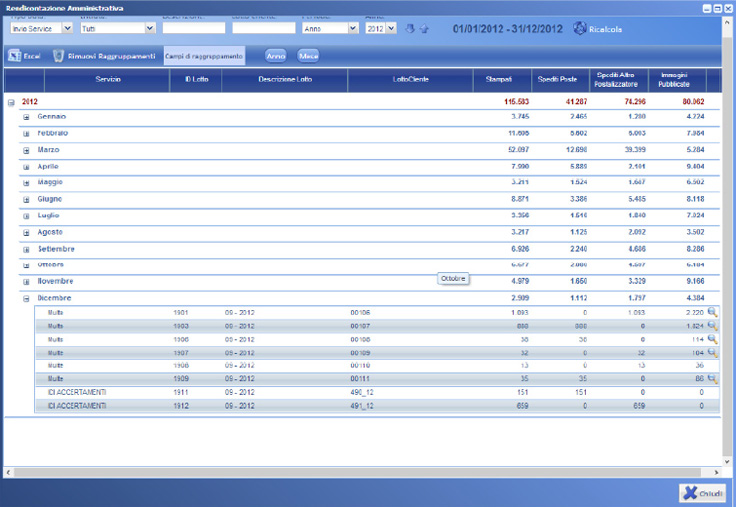The height and width of the screenshot is (507, 736).
Task: Click the lotto cliente text input field
Action: pos(264,28)
